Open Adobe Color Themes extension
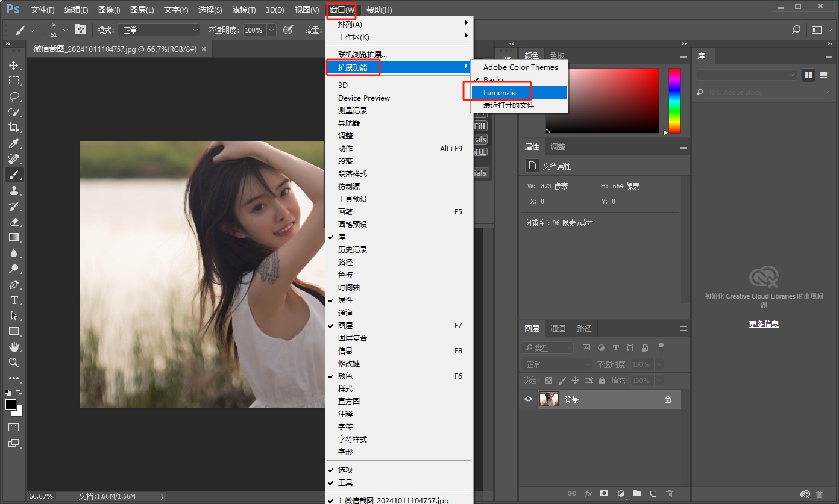Screen dimensions: 839x504 click(x=520, y=67)
